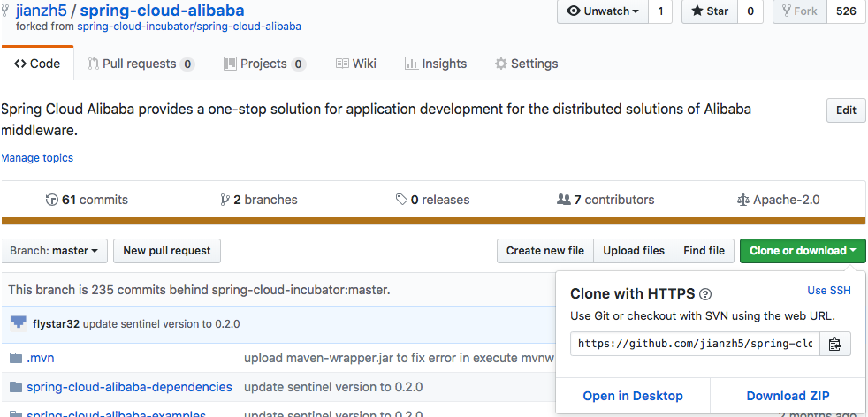Click the spring-cloud-alibaba-dependencies folder icon
The height and width of the screenshot is (417, 868).
coord(16,387)
